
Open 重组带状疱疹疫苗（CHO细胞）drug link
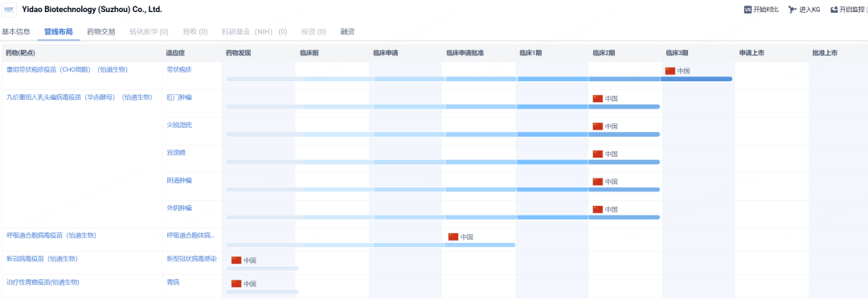pyautogui.click(x=67, y=69)
